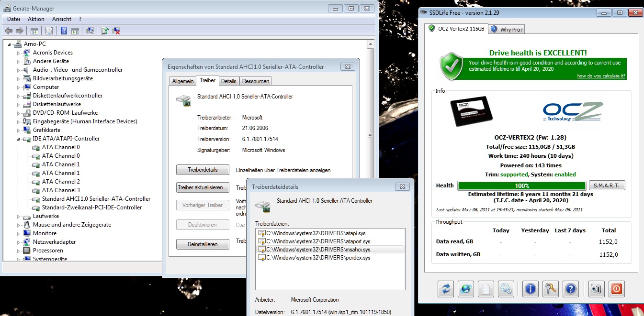
Task: Click SSDLife blue question mark help button
Action: [570, 289]
